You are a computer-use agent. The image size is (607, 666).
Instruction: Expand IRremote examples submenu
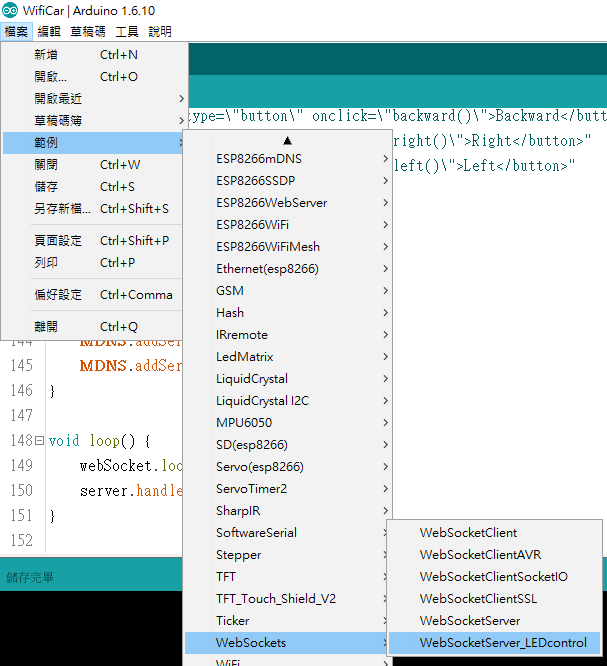(288, 335)
